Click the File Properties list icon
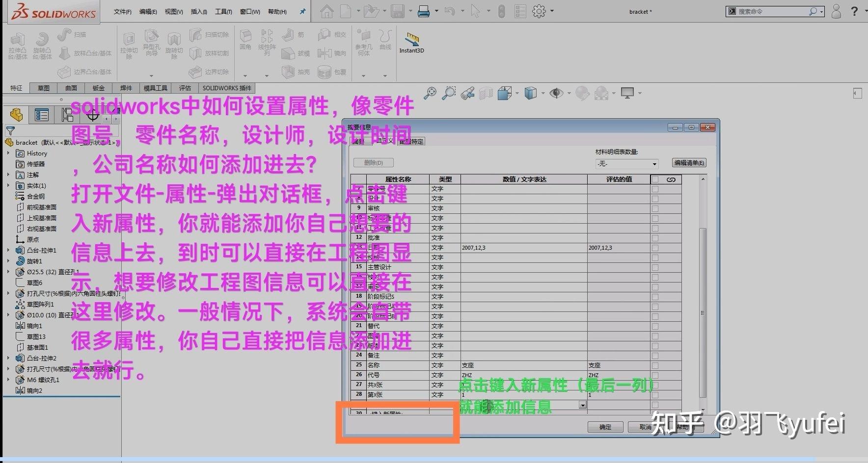The image size is (868, 463). pyautogui.click(x=520, y=11)
